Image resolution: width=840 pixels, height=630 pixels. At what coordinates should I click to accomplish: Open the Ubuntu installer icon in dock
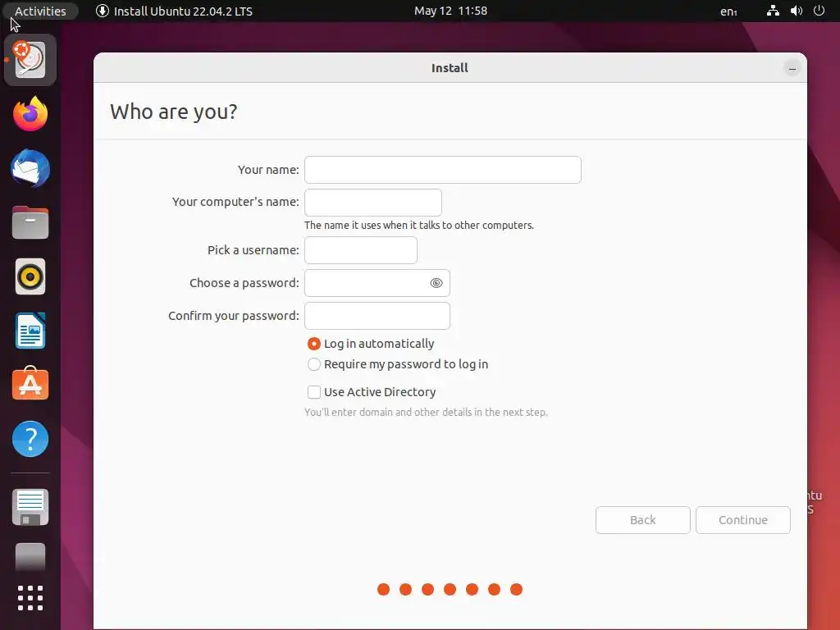(30, 60)
